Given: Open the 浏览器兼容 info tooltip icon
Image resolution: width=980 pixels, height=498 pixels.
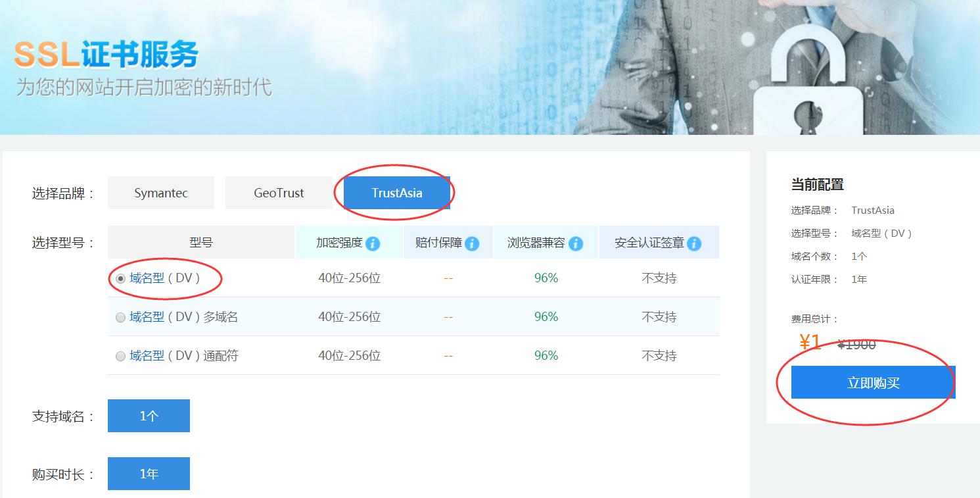Looking at the screenshot, I should click(x=575, y=243).
